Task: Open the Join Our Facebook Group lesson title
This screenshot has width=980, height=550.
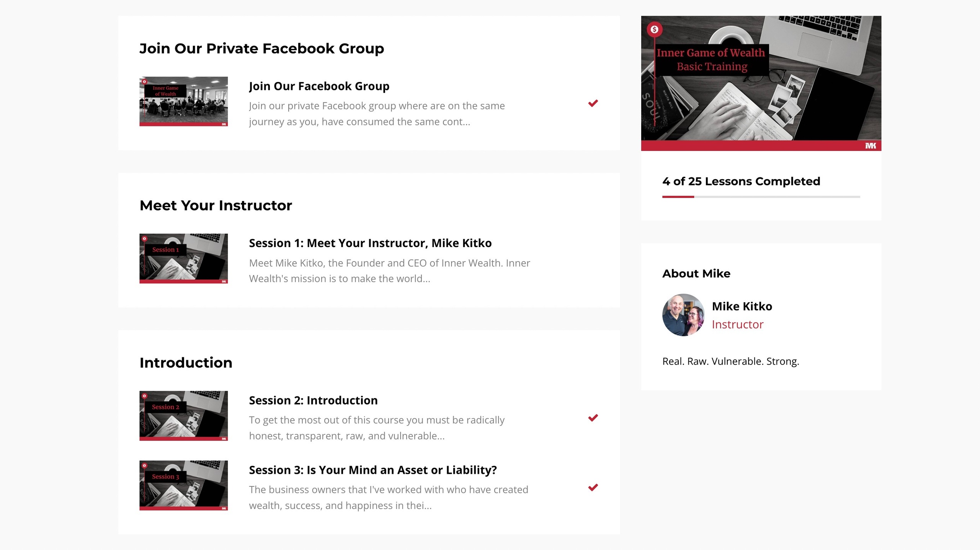Action: (319, 86)
